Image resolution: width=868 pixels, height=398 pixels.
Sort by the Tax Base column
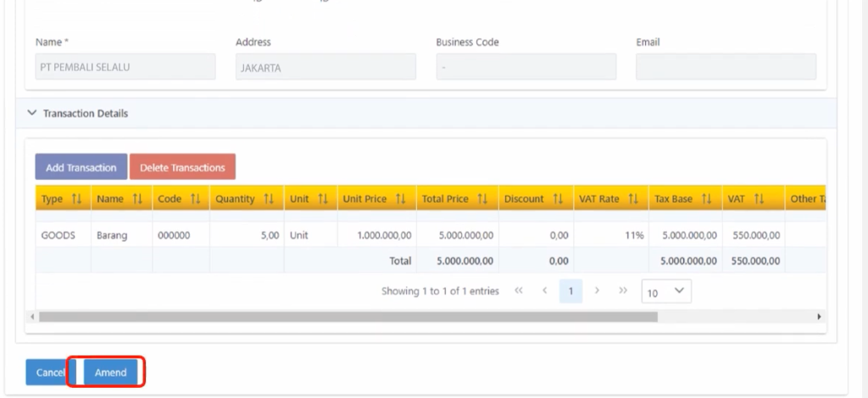705,199
